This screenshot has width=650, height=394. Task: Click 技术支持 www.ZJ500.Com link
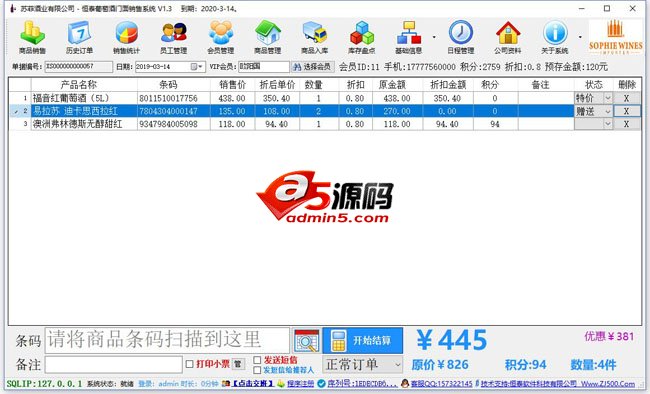(558, 384)
